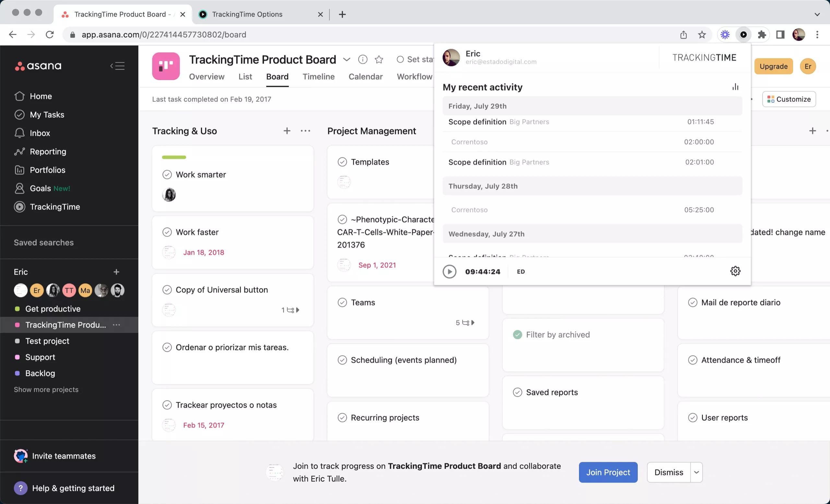Open the Goals sidebar icon
Image resolution: width=830 pixels, height=504 pixels.
19,188
